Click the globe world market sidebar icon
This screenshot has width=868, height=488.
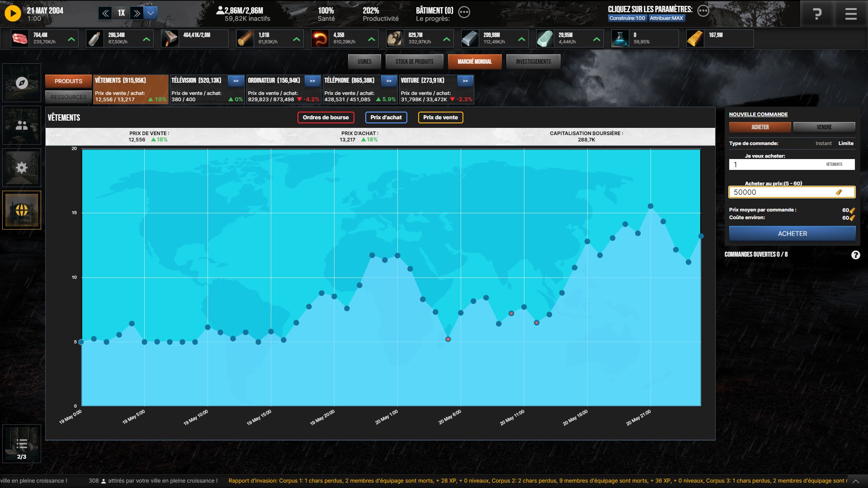[22, 210]
